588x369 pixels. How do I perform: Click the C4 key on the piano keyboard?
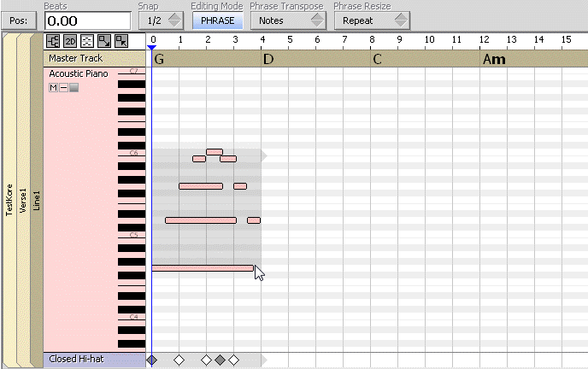coord(132,317)
